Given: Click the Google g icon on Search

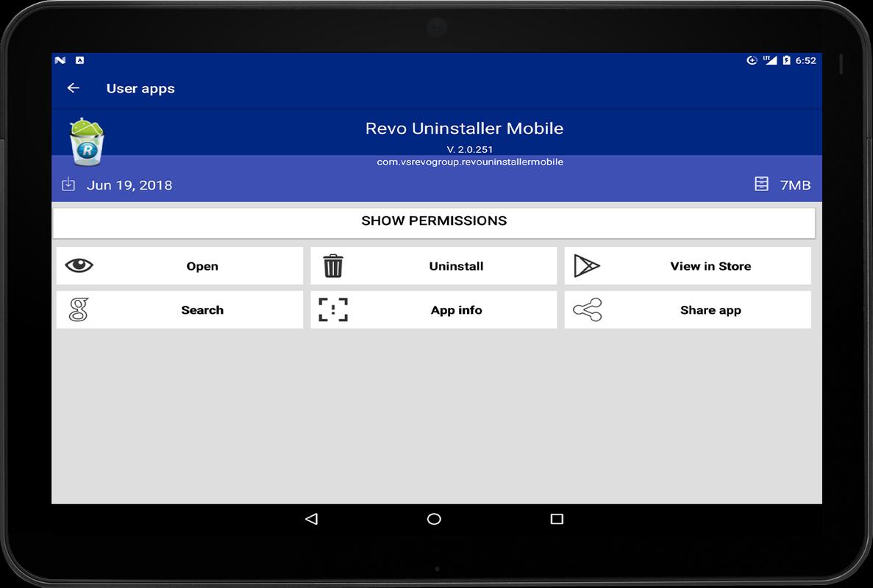Looking at the screenshot, I should pos(79,310).
